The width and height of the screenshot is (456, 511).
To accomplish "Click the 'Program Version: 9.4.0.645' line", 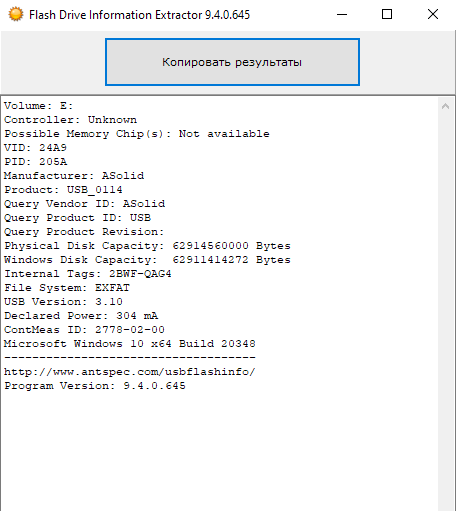I will (95, 386).
